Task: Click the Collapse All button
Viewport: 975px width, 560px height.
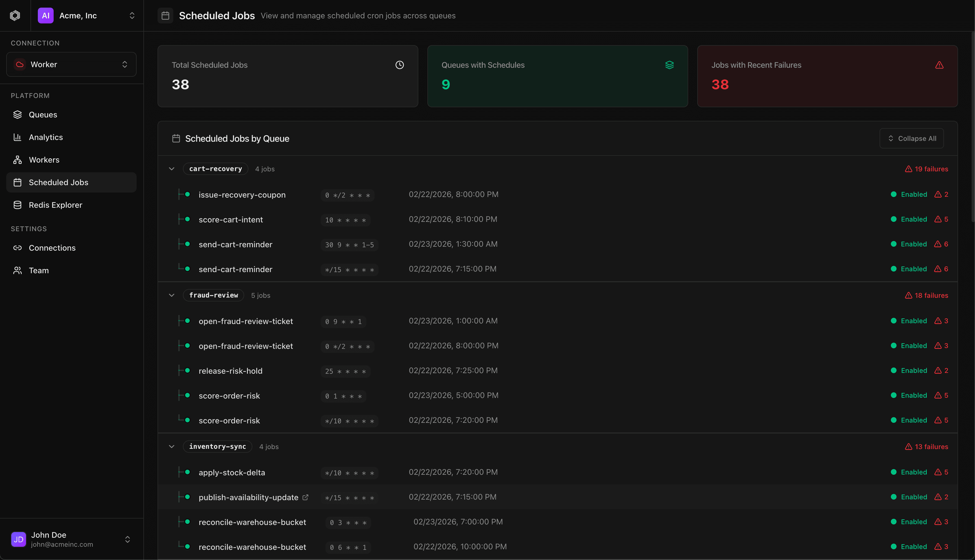Action: tap(911, 138)
